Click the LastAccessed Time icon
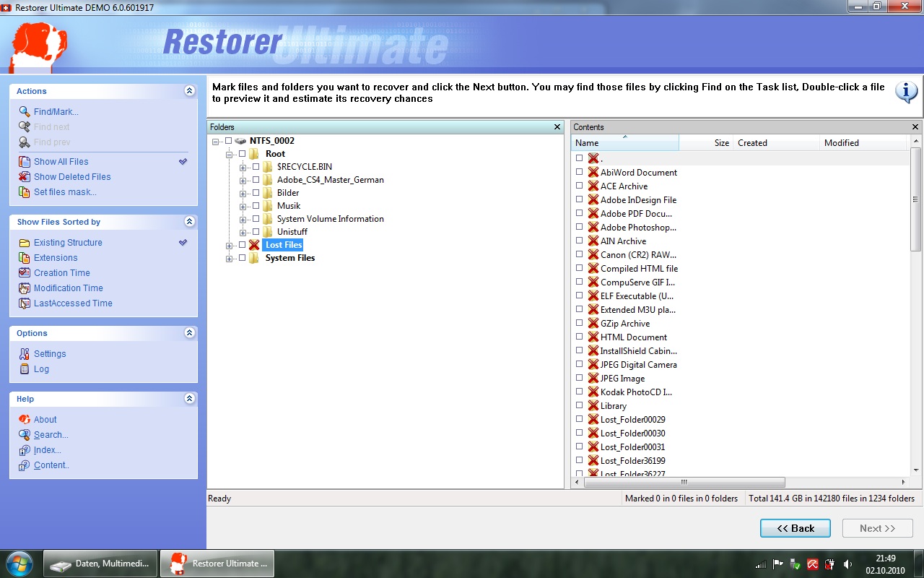 25,303
